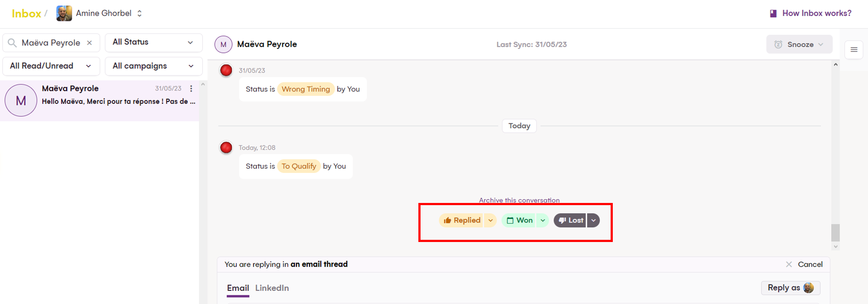This screenshot has height=304, width=868.
Task: Click the Cancel reply X icon
Action: coord(789,264)
